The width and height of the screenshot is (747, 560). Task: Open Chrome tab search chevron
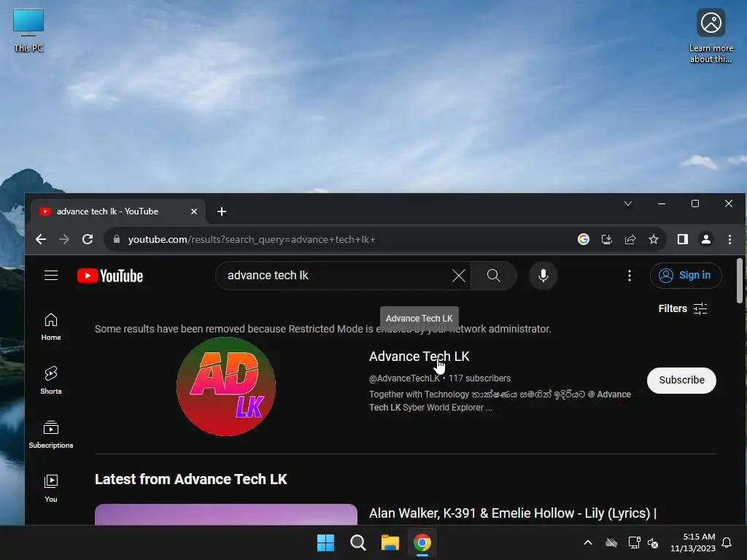(x=628, y=203)
